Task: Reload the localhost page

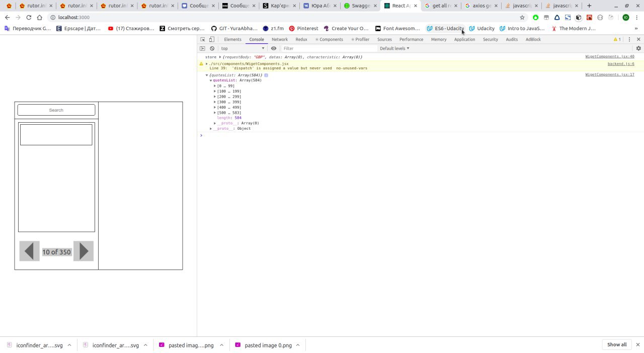Action: (x=29, y=17)
